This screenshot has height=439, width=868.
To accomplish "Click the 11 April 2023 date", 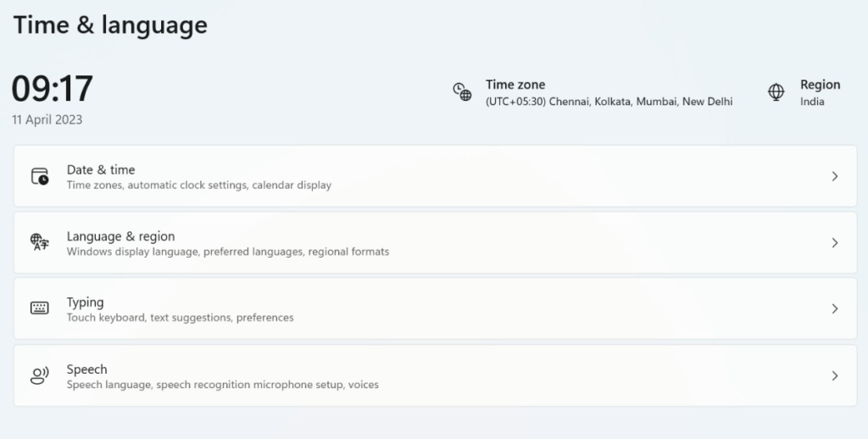I will point(47,119).
